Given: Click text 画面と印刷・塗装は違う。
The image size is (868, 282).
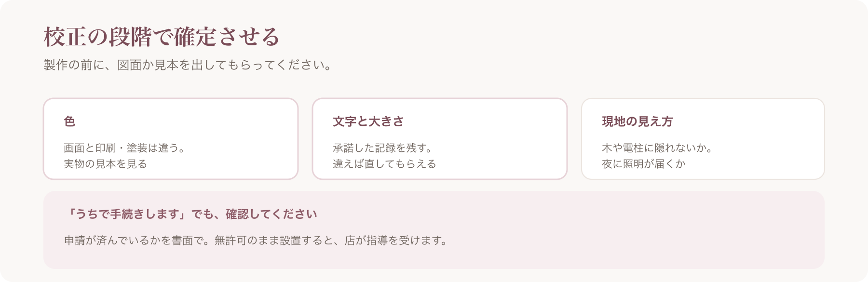Looking at the screenshot, I should (124, 148).
